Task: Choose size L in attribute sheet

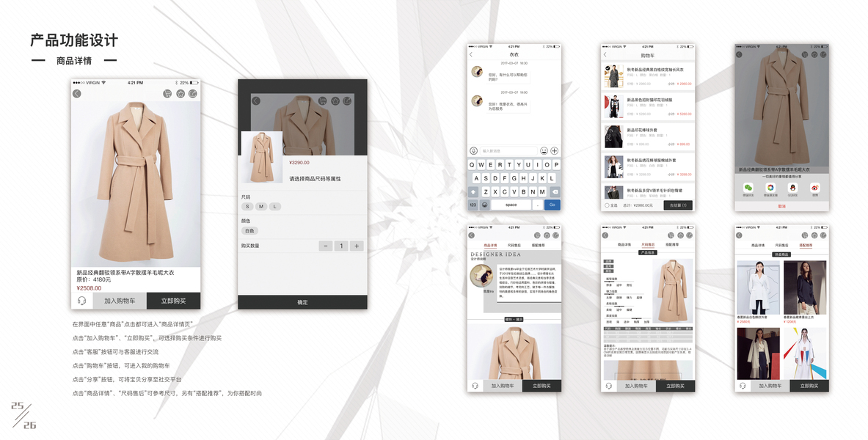Action: [275, 207]
